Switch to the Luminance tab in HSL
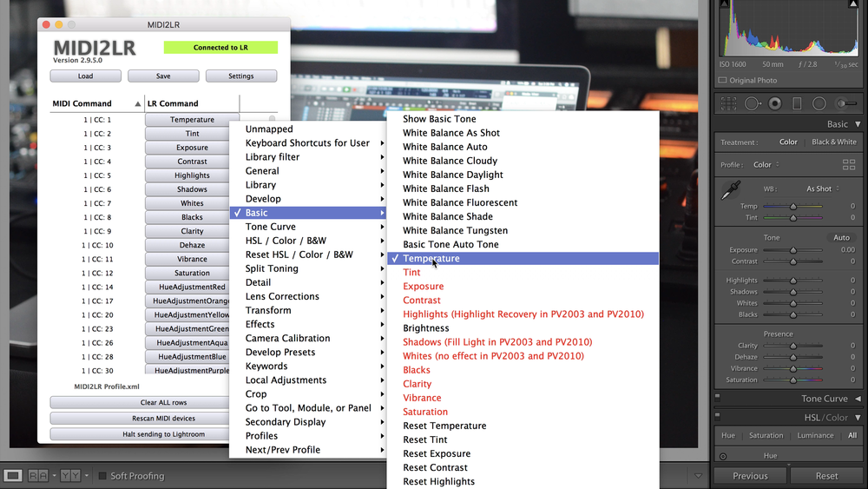 coord(815,435)
